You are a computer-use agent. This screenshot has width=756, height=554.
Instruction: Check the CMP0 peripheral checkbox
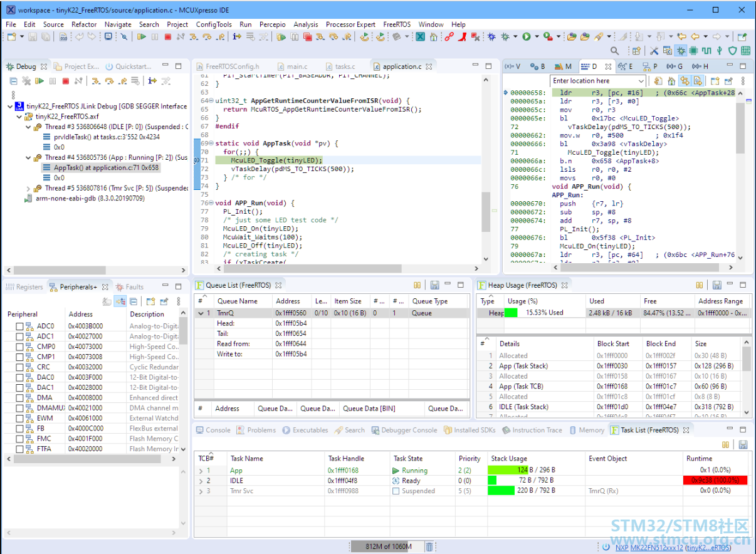point(19,347)
